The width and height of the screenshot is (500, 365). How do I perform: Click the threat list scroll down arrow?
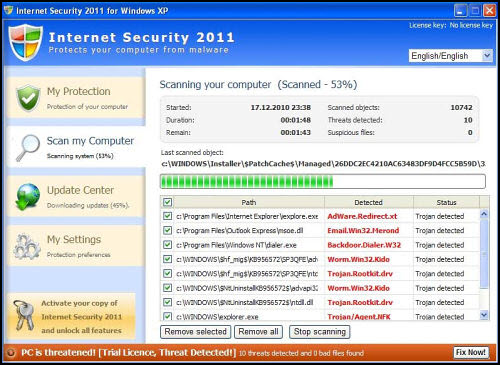pos(484,314)
